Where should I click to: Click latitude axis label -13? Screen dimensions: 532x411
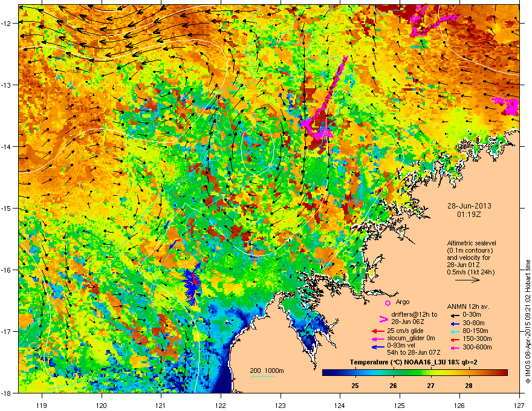pyautogui.click(x=7, y=85)
